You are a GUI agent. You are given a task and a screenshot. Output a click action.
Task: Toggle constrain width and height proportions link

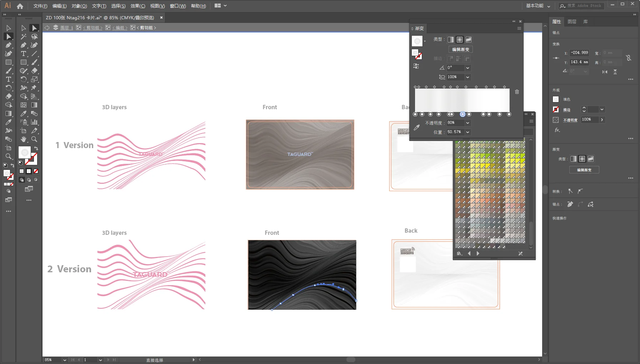click(629, 58)
